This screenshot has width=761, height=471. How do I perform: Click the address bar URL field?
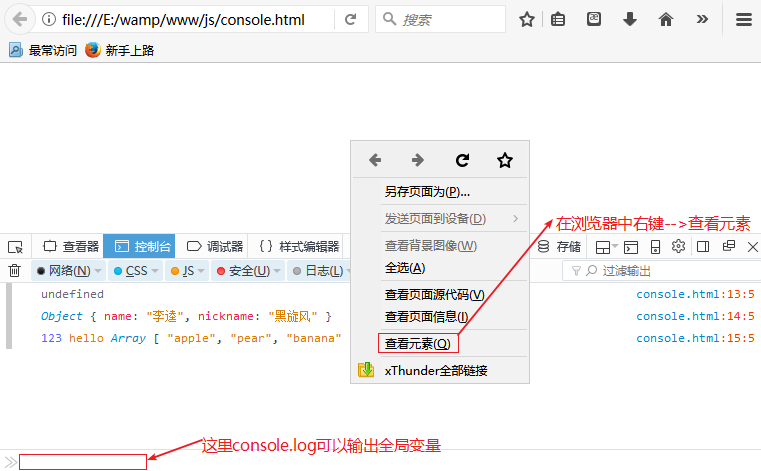[183, 19]
